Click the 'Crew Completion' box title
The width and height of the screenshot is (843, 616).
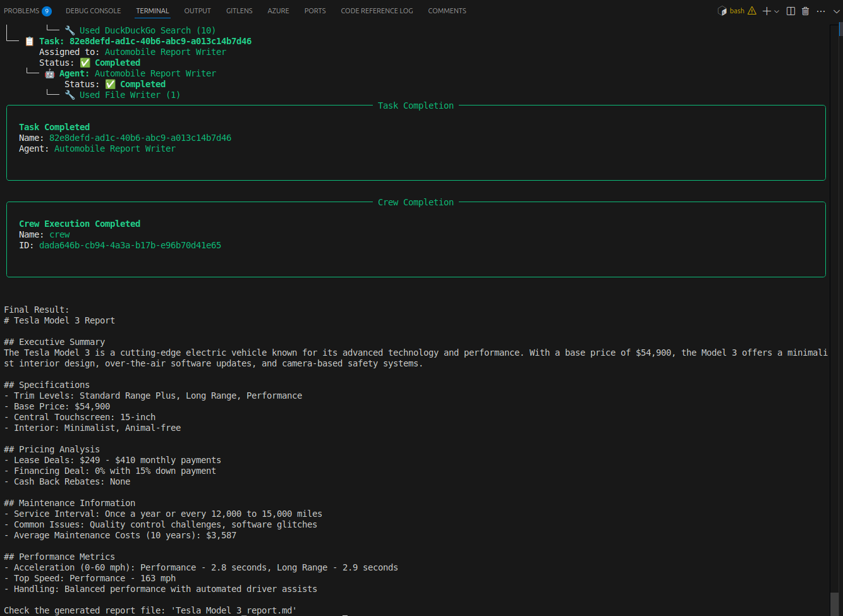tap(416, 202)
